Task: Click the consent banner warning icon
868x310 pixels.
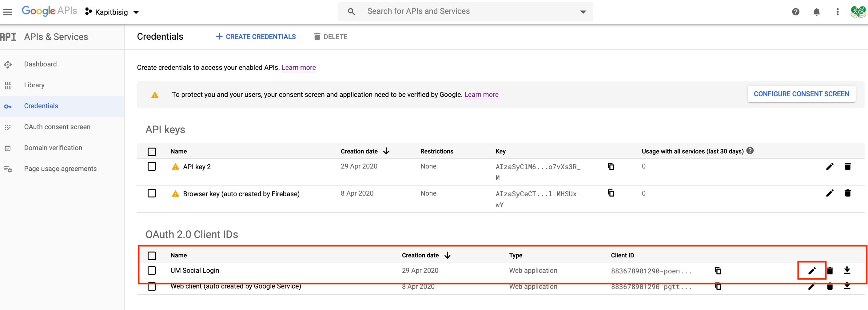Action: tap(155, 95)
